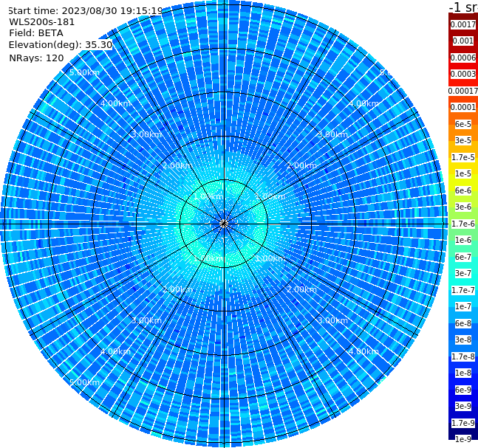Viewport: 478px width, 448px height.
Task: Click the 1.7e-8 blue colorbar label
Action: [463, 356]
